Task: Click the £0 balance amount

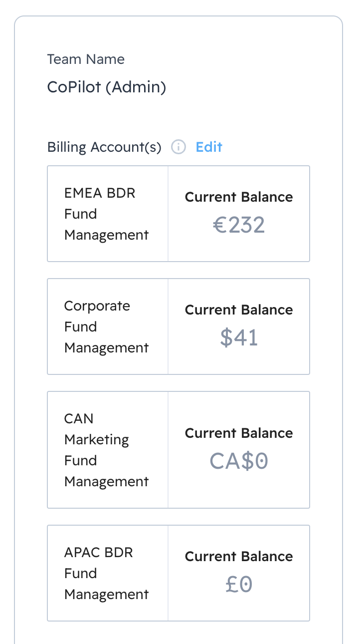Action: (239, 585)
